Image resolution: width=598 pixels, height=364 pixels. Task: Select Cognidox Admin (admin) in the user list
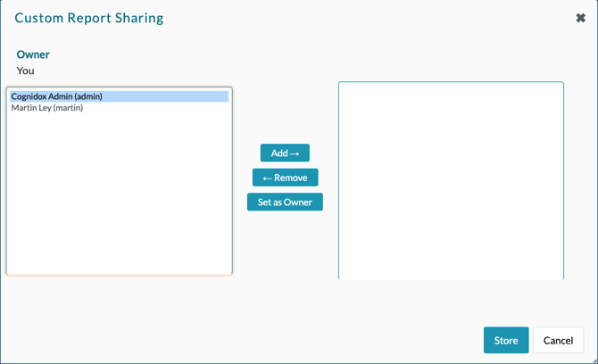56,96
